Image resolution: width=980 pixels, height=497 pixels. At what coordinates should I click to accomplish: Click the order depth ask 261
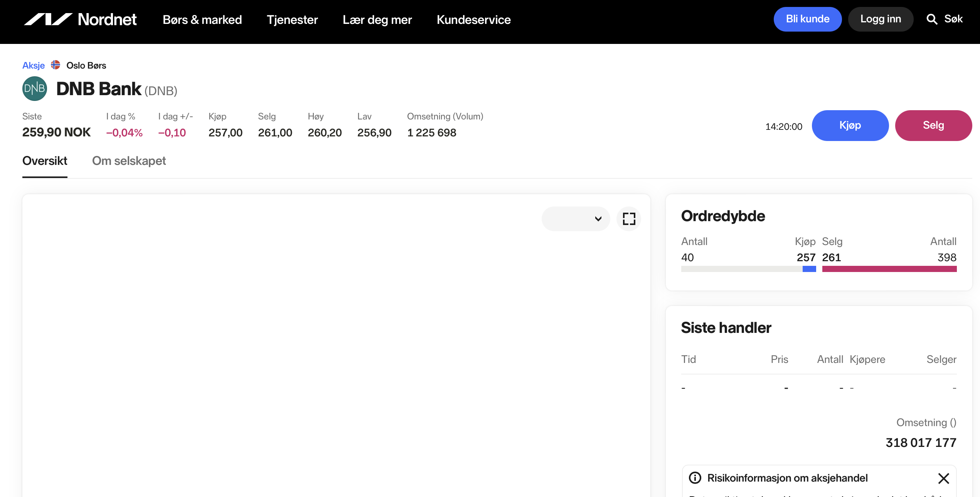click(832, 257)
